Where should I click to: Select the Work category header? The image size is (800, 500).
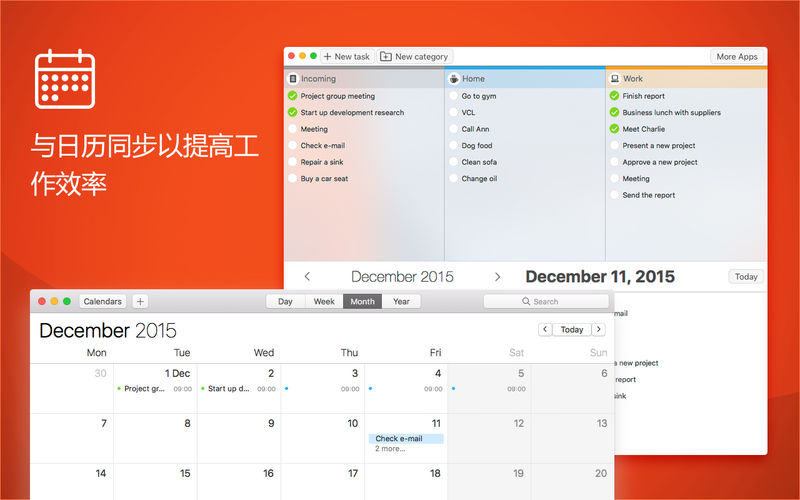(686, 79)
